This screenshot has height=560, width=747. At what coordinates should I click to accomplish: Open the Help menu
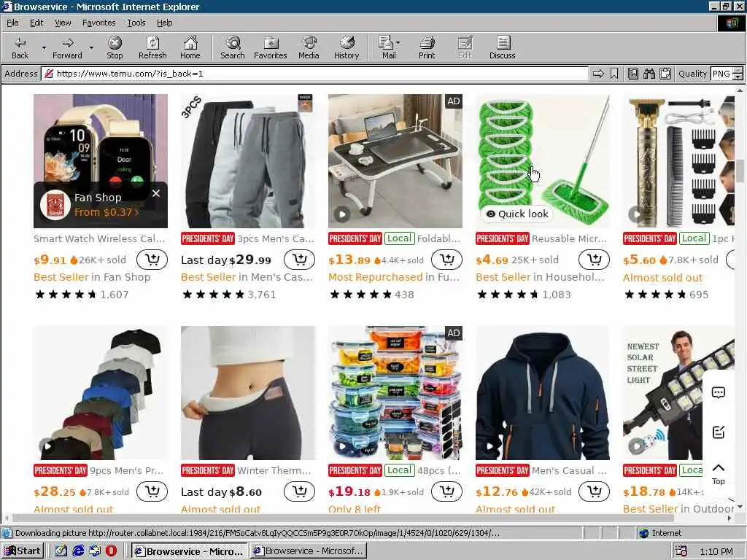164,23
